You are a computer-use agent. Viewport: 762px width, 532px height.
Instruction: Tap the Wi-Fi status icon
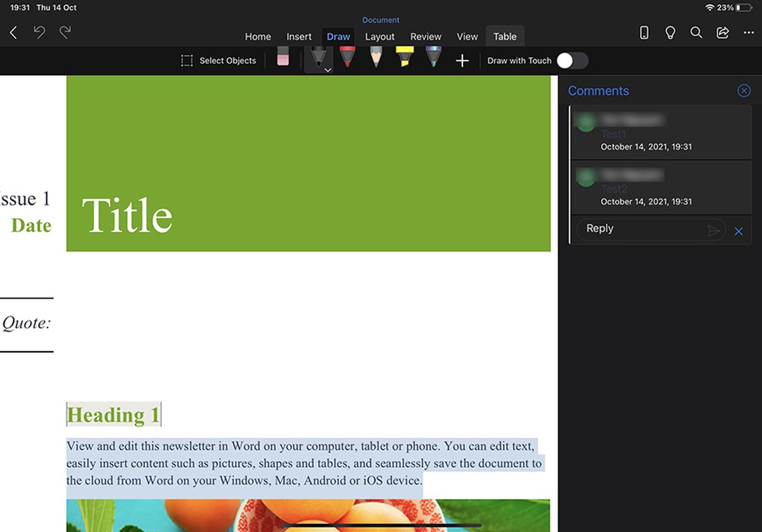pyautogui.click(x=710, y=8)
